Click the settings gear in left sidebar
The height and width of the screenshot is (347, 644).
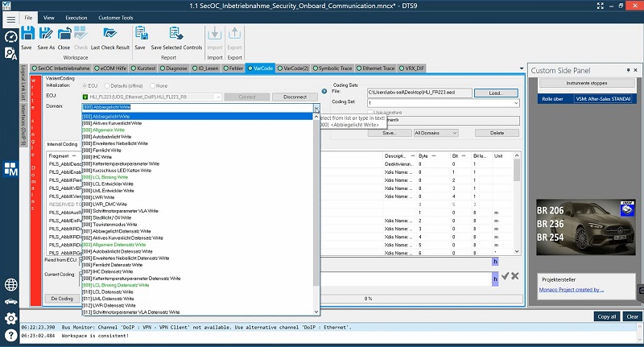tap(10, 318)
